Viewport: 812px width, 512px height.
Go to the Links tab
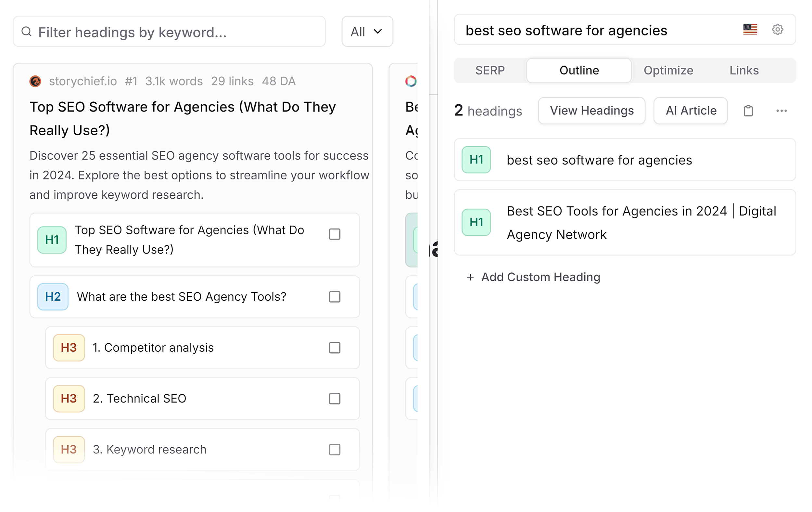[743, 71]
